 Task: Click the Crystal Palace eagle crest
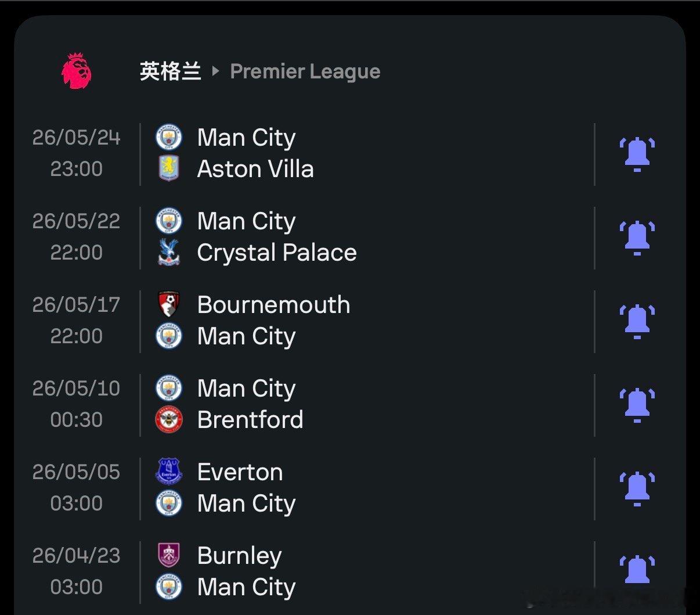coord(169,253)
